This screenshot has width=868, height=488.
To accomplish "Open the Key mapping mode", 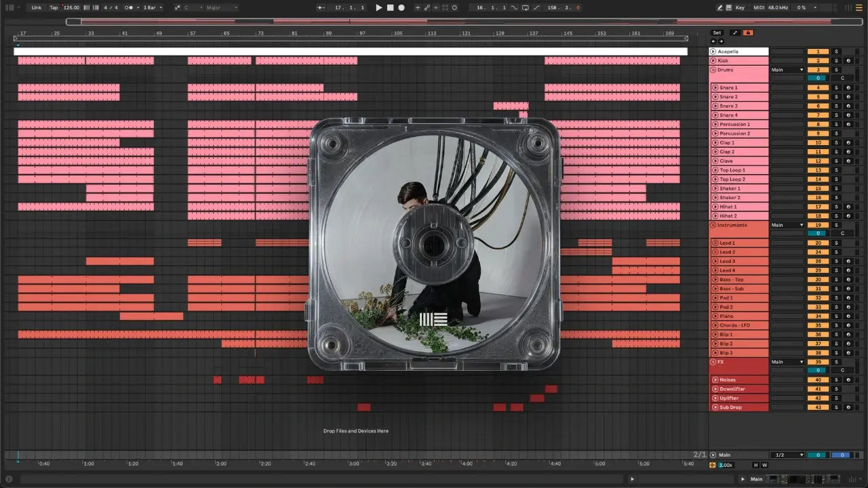I will (739, 7).
